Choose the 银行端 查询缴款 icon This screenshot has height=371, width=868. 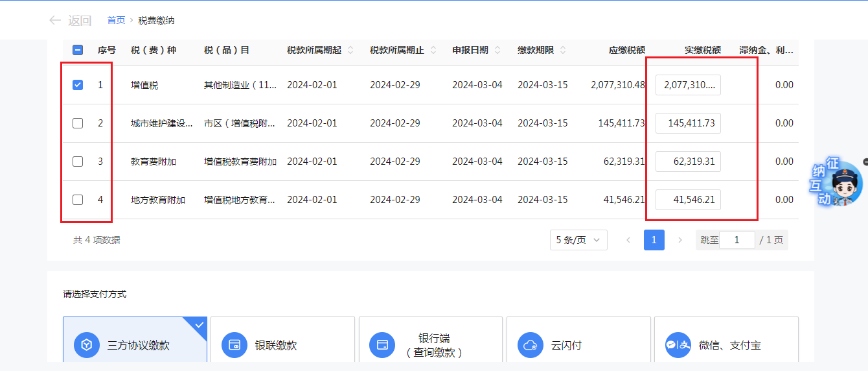(x=382, y=345)
